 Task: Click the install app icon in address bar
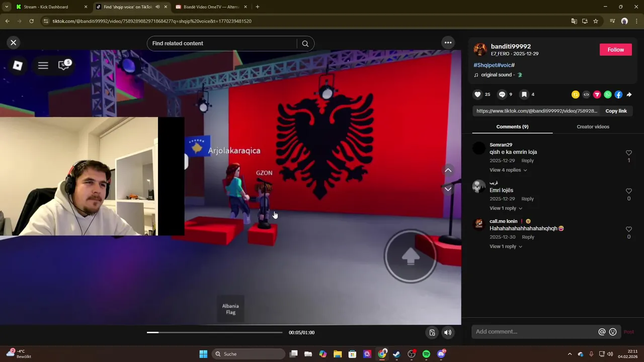[585, 21]
